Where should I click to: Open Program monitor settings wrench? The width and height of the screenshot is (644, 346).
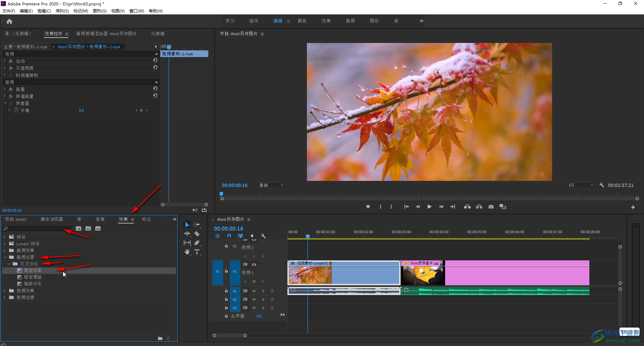(602, 185)
